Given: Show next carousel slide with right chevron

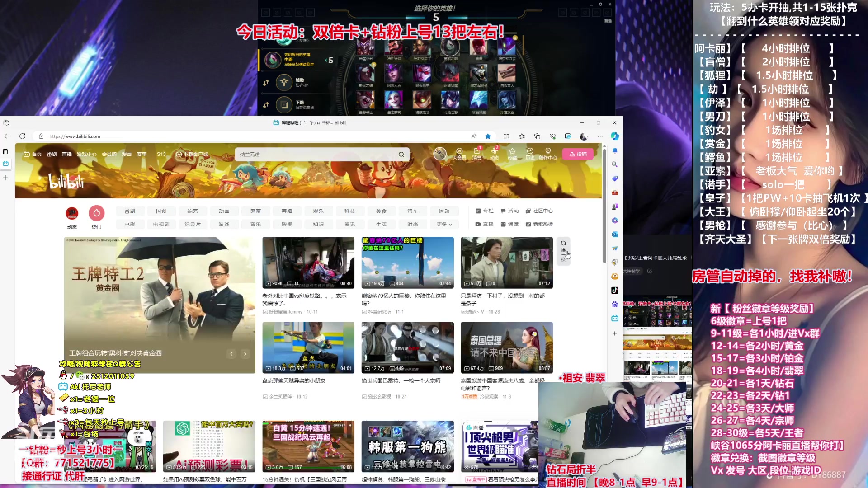Looking at the screenshot, I should pos(245,354).
